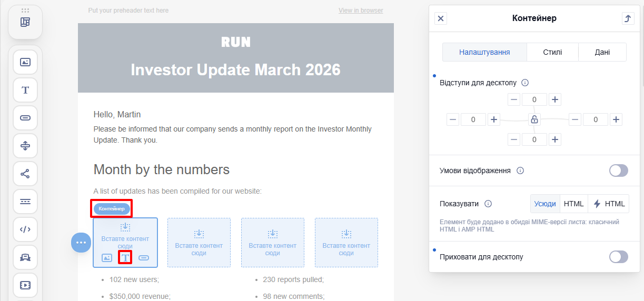Screen dimensions: 644x301
Task: Switch to the Дані tab
Action: pos(602,52)
